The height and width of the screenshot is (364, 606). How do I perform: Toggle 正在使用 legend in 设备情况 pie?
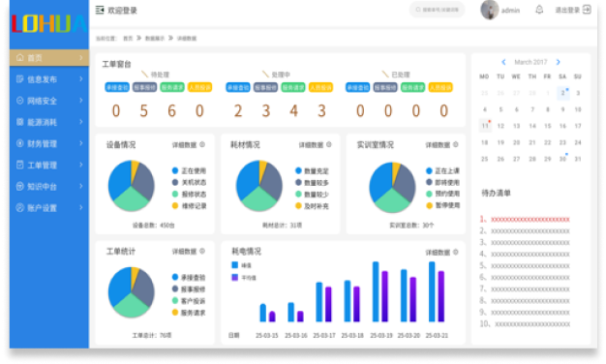[x=189, y=170]
